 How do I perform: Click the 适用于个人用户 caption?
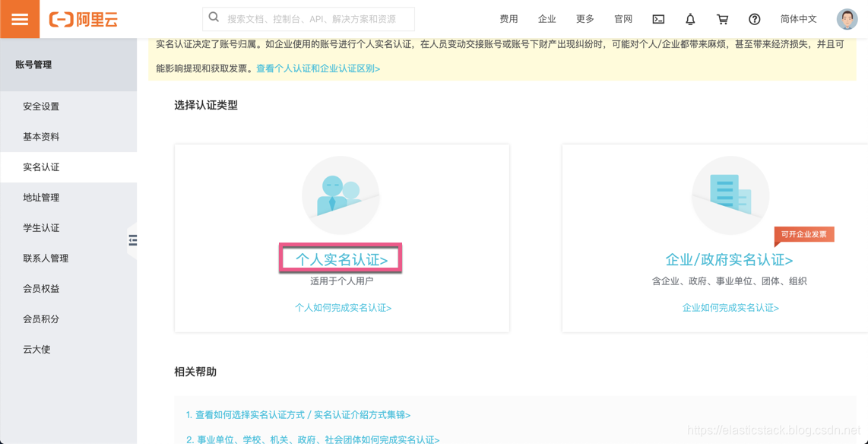tap(341, 281)
